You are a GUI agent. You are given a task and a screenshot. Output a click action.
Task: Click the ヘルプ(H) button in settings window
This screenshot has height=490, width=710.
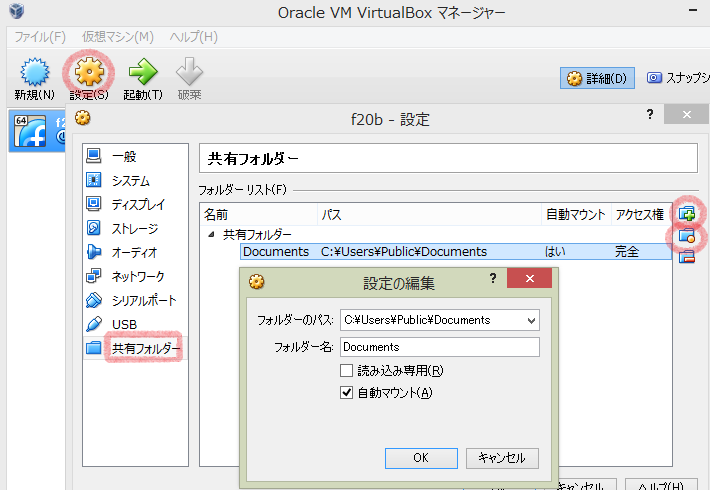(x=661, y=485)
